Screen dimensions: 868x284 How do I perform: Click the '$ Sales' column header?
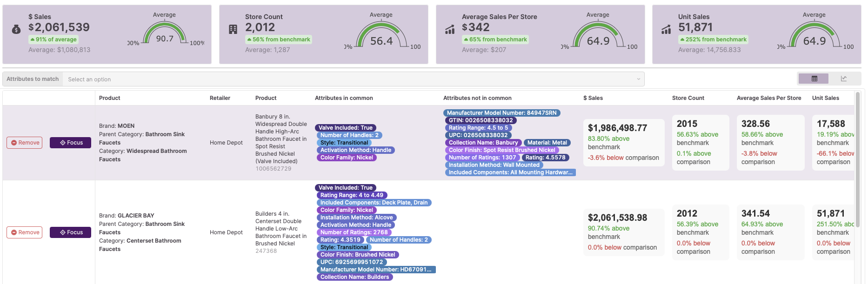point(593,98)
